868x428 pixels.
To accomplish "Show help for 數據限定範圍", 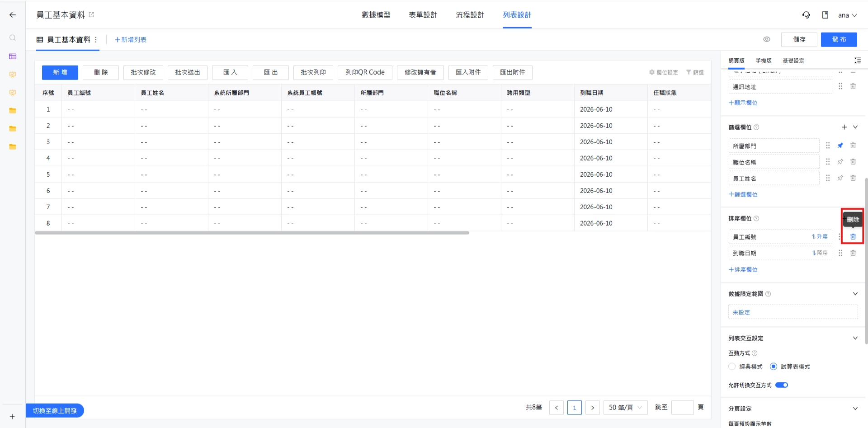I will (x=768, y=294).
